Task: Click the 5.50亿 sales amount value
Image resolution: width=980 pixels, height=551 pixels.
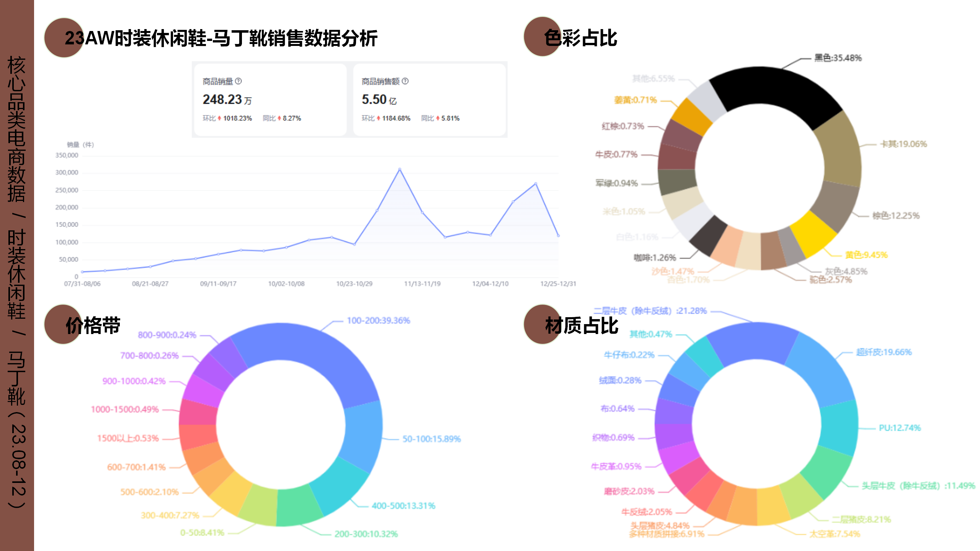Action: [x=379, y=99]
